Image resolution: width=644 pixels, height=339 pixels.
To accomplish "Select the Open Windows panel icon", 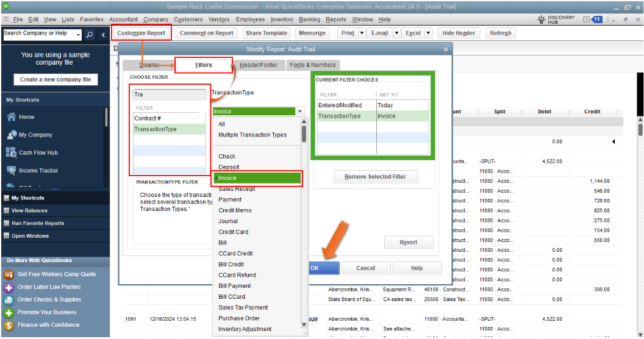I will [6, 236].
